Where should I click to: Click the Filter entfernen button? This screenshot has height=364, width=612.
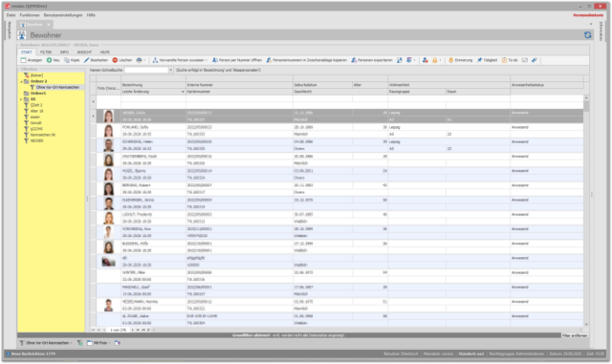point(575,335)
